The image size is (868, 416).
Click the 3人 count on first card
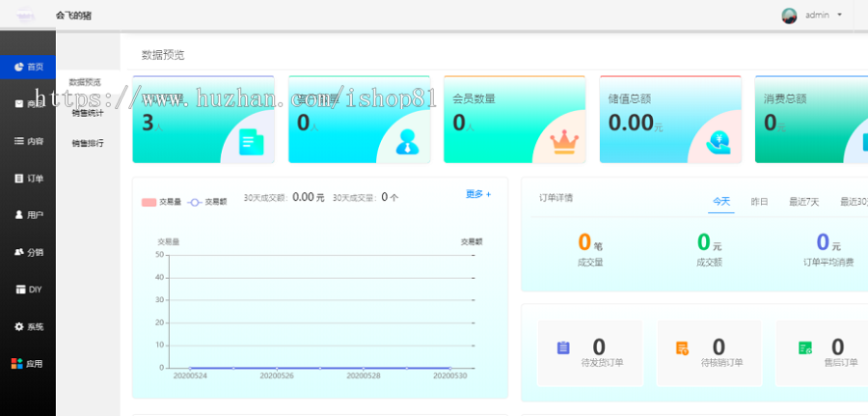tap(152, 123)
